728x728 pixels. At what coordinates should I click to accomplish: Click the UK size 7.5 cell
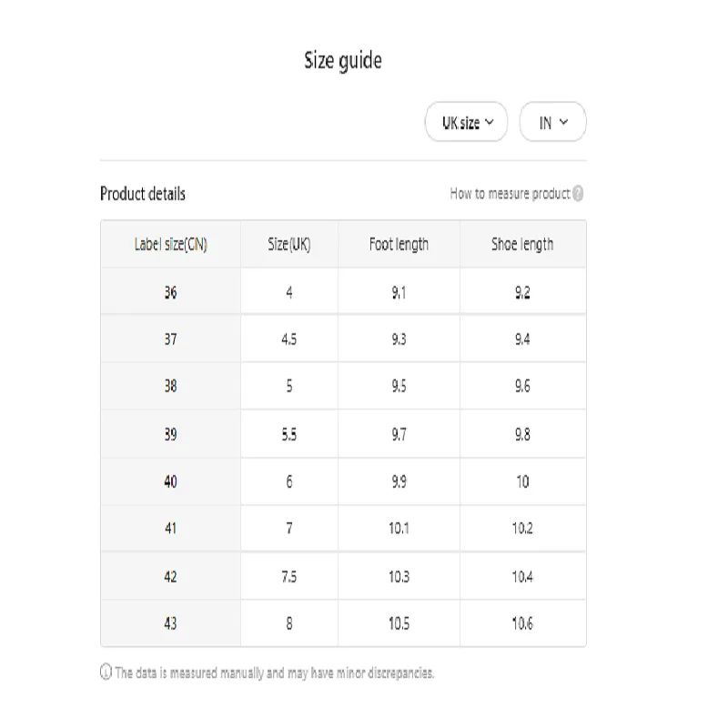point(289,576)
